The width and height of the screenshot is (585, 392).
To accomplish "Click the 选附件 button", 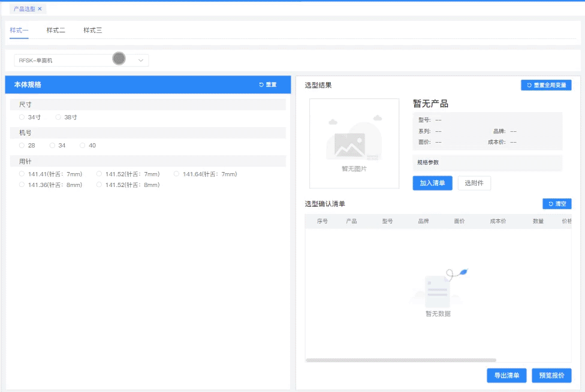I will [474, 183].
